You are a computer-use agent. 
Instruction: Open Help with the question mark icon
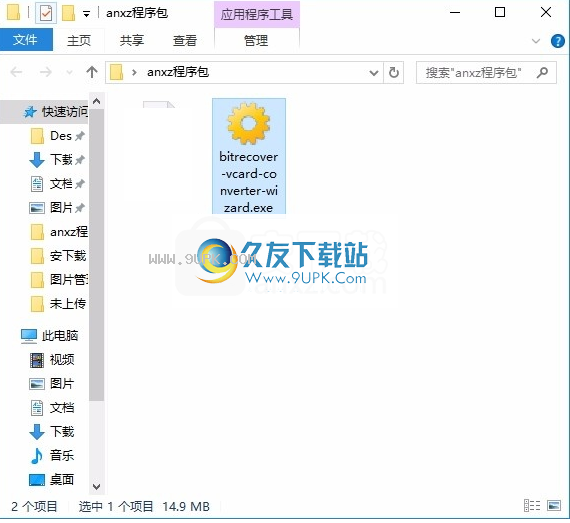click(557, 41)
